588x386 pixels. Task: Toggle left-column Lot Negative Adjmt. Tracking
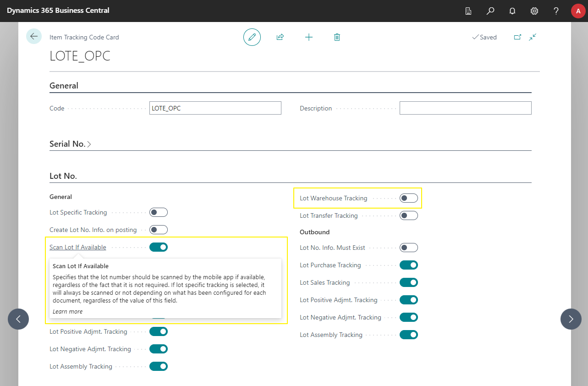[x=159, y=349]
